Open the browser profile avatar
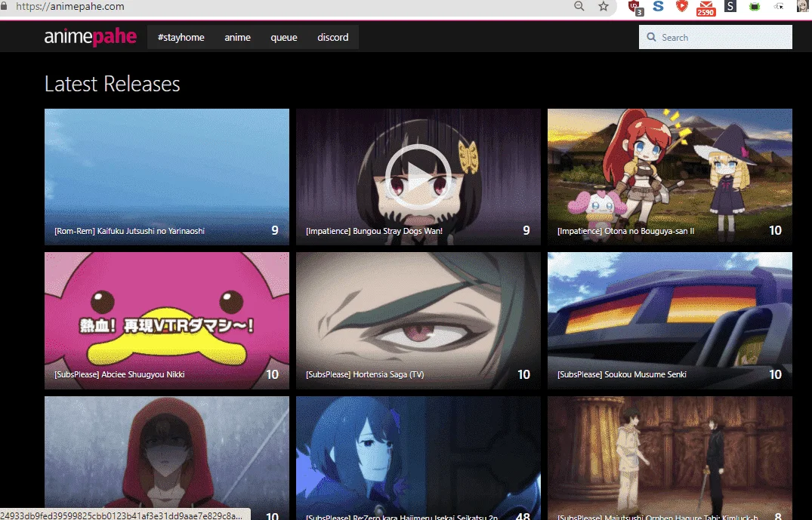 (802, 6)
